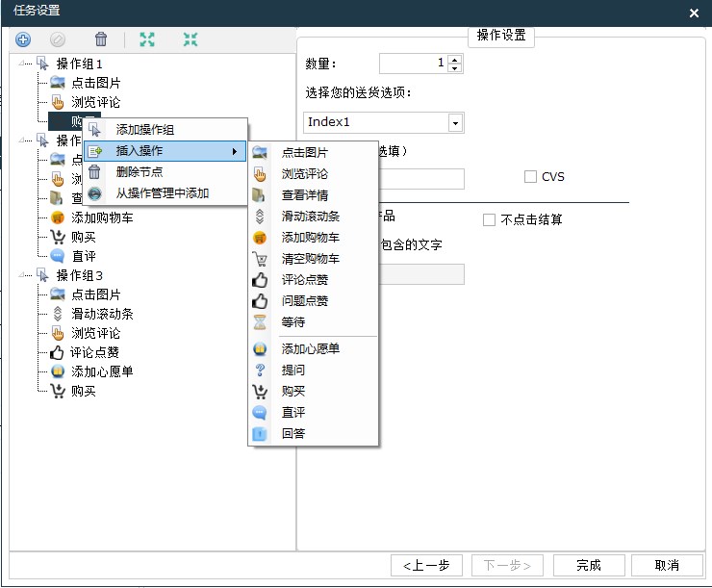Check the 不点击结算 checkbox
This screenshot has width=712, height=588.
(x=489, y=220)
